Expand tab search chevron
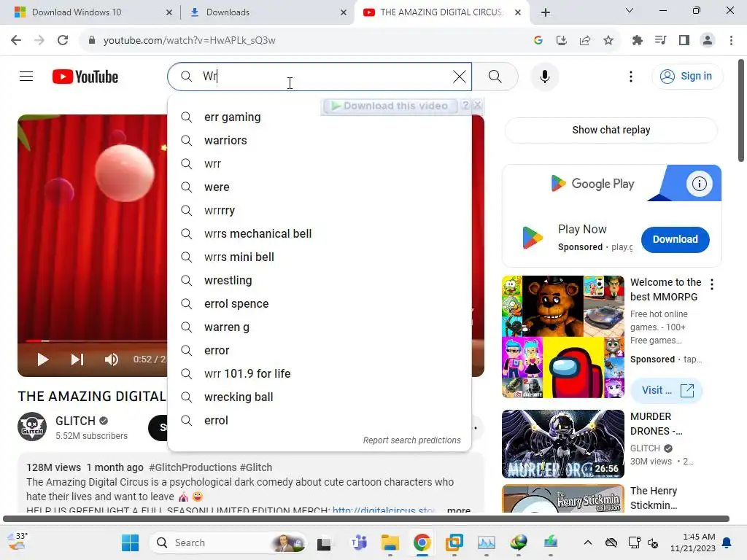The image size is (747, 560). click(630, 10)
